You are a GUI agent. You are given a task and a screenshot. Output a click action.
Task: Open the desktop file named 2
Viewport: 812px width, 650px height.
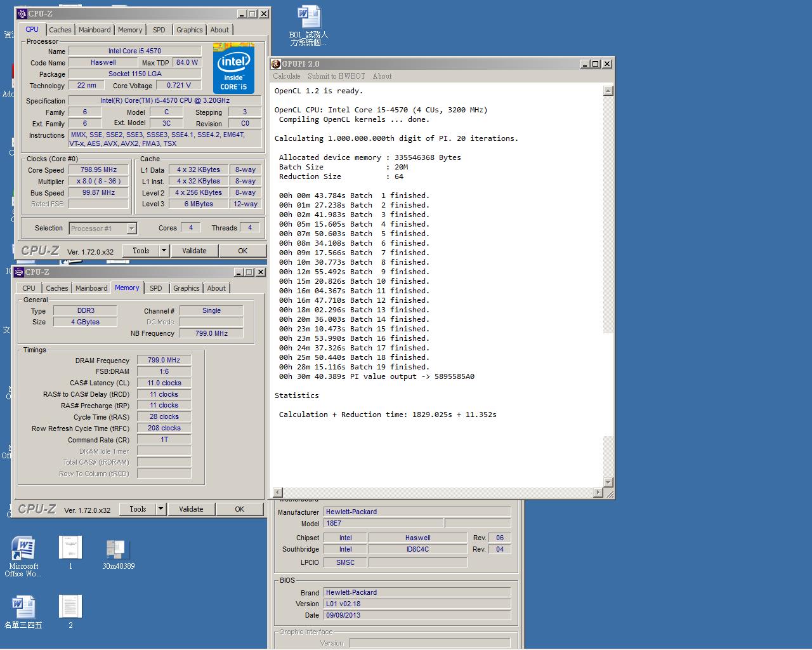click(70, 612)
